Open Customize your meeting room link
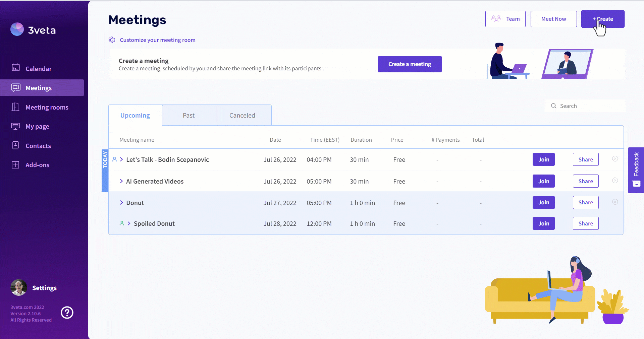 [158, 40]
